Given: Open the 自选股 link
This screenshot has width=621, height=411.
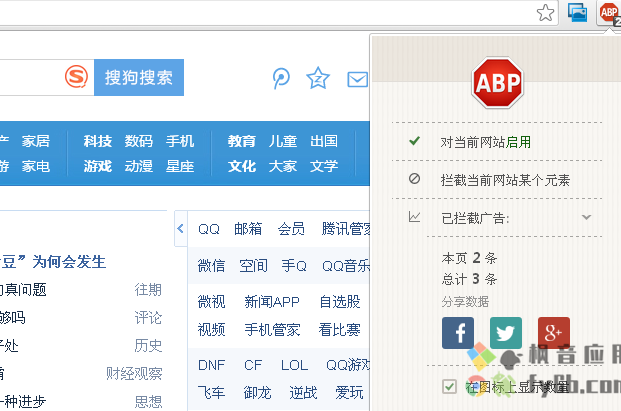Looking at the screenshot, I should point(340,302).
